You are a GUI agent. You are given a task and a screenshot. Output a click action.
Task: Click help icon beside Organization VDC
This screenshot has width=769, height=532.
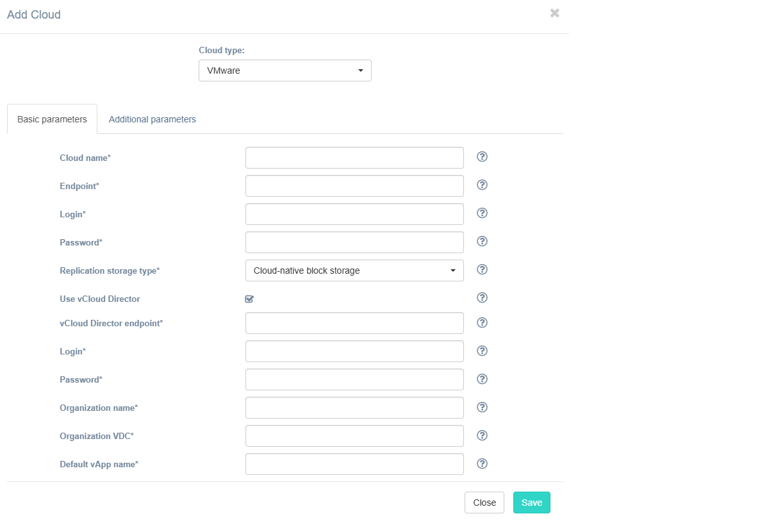(x=483, y=435)
